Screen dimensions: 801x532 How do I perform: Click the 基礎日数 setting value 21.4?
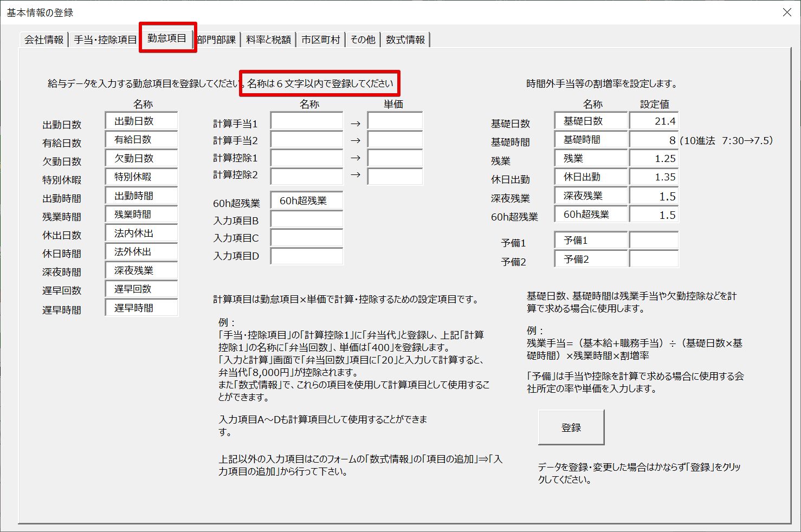point(654,121)
